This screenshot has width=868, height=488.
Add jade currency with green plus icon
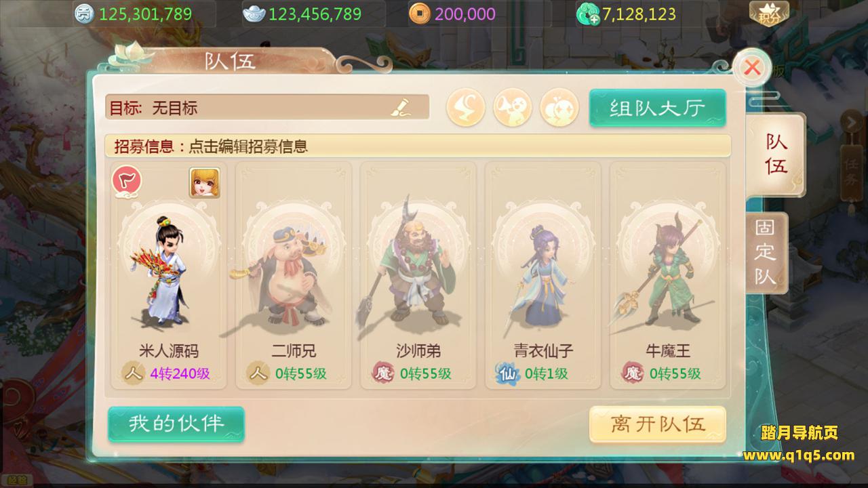tap(587, 14)
